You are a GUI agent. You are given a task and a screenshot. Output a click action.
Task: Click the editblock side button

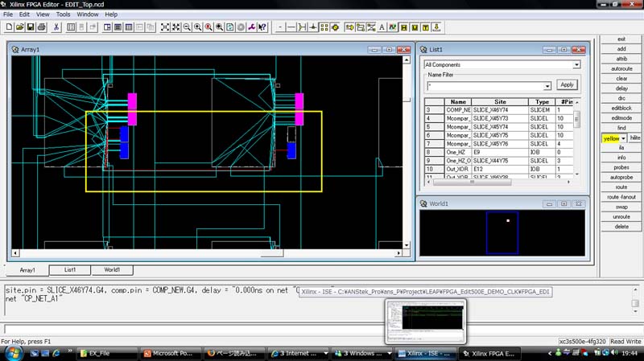(621, 109)
